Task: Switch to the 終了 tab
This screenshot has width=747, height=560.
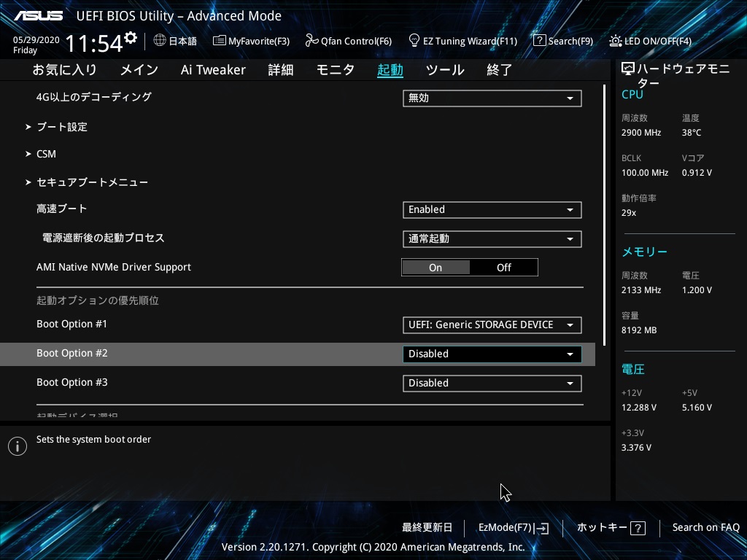Action: point(499,70)
